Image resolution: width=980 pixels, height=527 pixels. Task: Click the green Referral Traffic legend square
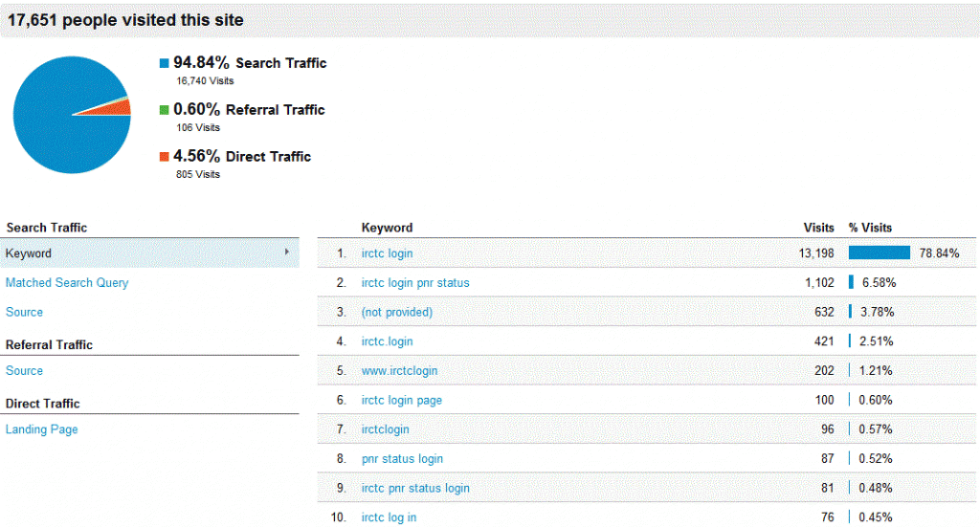(165, 110)
